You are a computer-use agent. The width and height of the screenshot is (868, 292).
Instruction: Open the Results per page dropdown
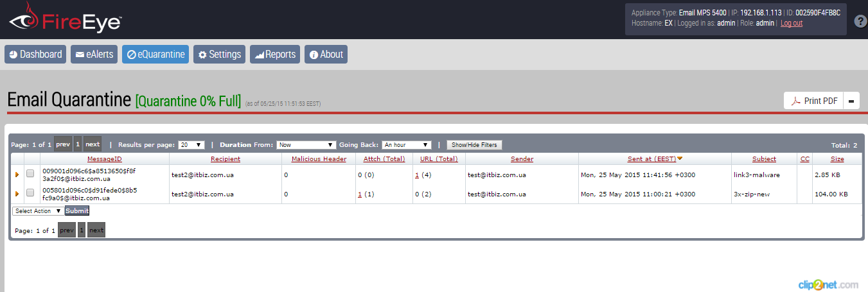191,145
